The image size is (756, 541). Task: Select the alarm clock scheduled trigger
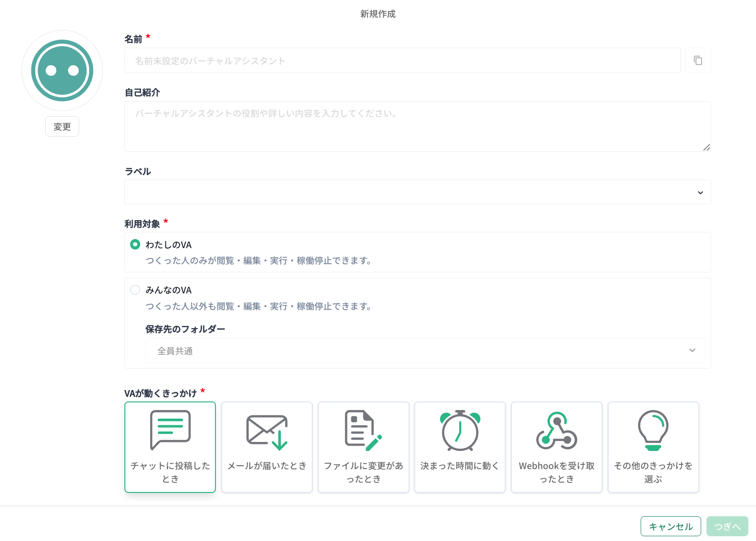click(x=460, y=431)
